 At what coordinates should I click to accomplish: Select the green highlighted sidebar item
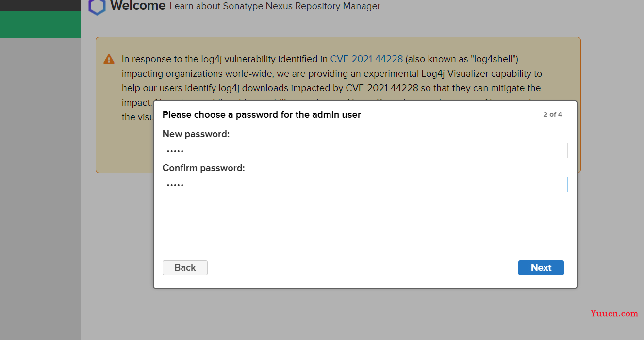tap(40, 24)
